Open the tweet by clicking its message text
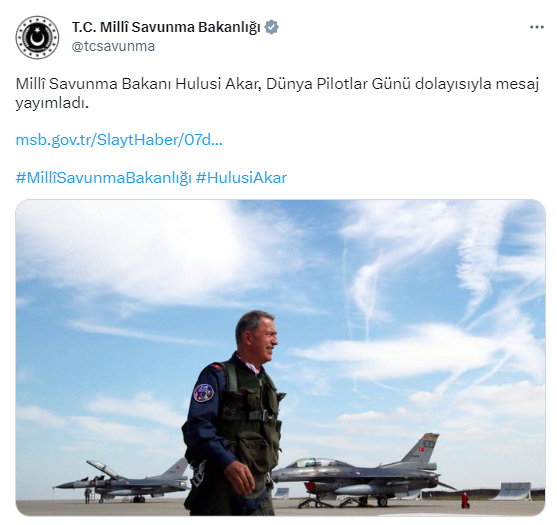The height and width of the screenshot is (525, 557). click(x=277, y=94)
